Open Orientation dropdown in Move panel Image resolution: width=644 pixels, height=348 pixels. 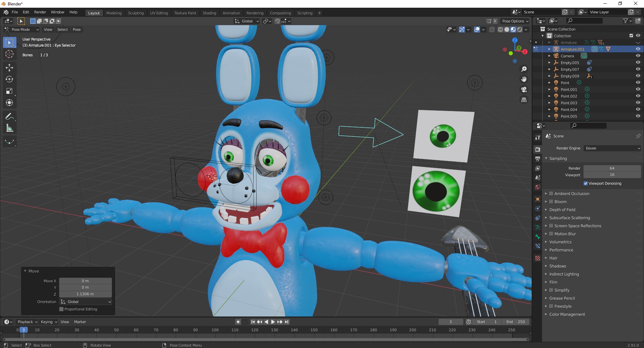pos(86,302)
